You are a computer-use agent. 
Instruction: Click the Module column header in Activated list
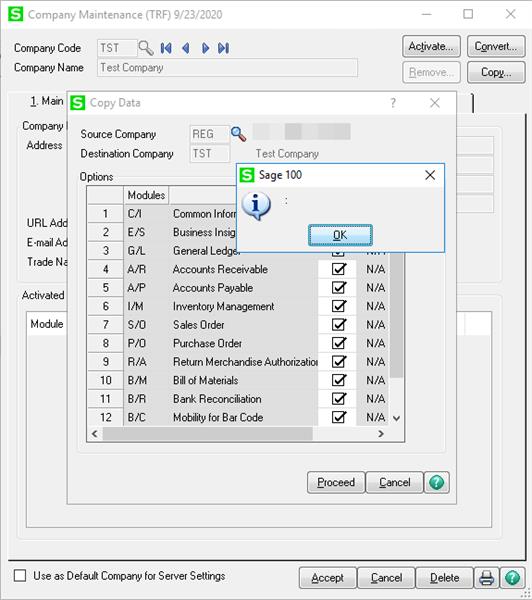point(46,324)
